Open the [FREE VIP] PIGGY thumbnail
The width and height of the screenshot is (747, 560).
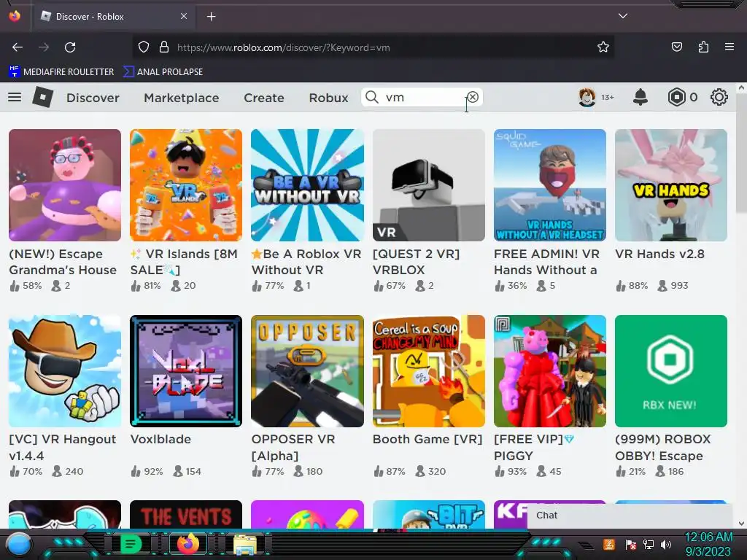point(550,371)
